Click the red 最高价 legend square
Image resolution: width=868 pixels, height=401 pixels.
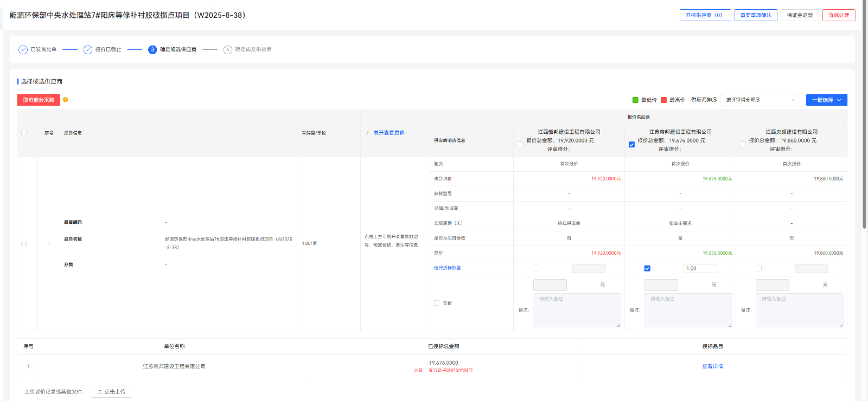663,100
